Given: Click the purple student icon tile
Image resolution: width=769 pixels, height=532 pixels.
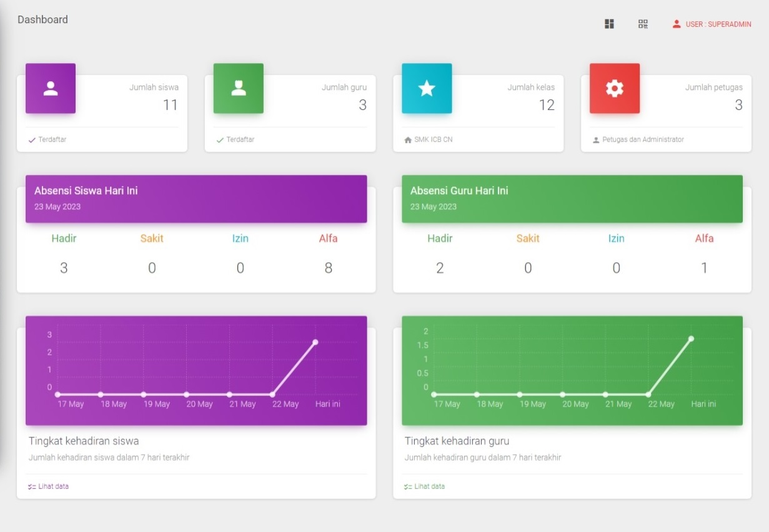Looking at the screenshot, I should (x=51, y=89).
